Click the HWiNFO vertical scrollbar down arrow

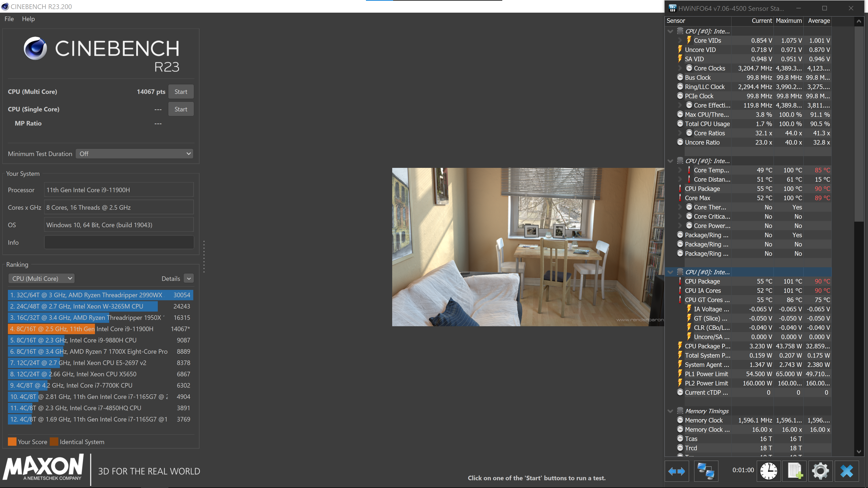pyautogui.click(x=859, y=452)
